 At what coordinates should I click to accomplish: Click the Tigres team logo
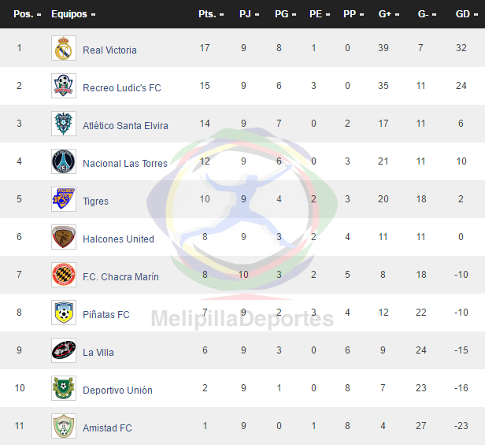64,199
